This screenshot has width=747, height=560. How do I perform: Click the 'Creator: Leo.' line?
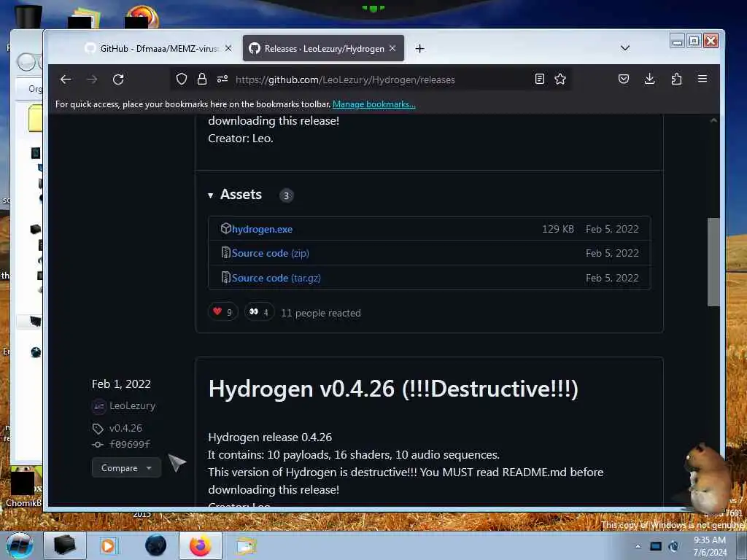[x=241, y=139]
